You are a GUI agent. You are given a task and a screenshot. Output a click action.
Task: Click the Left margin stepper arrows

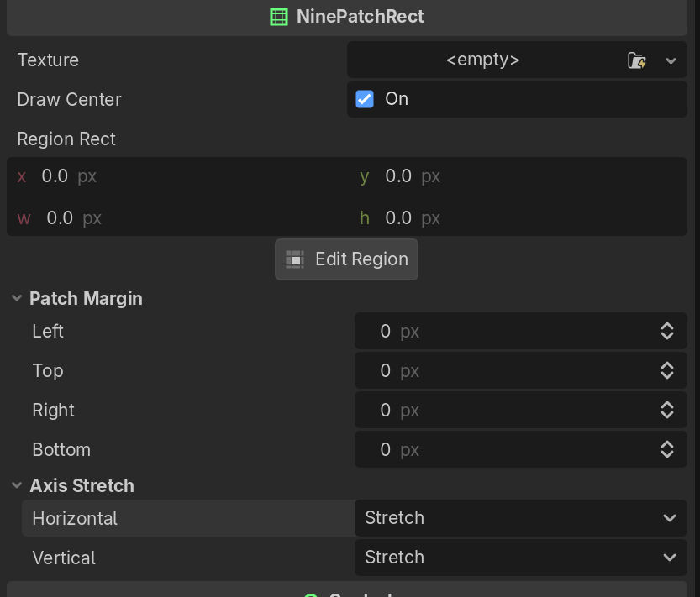[x=667, y=332]
